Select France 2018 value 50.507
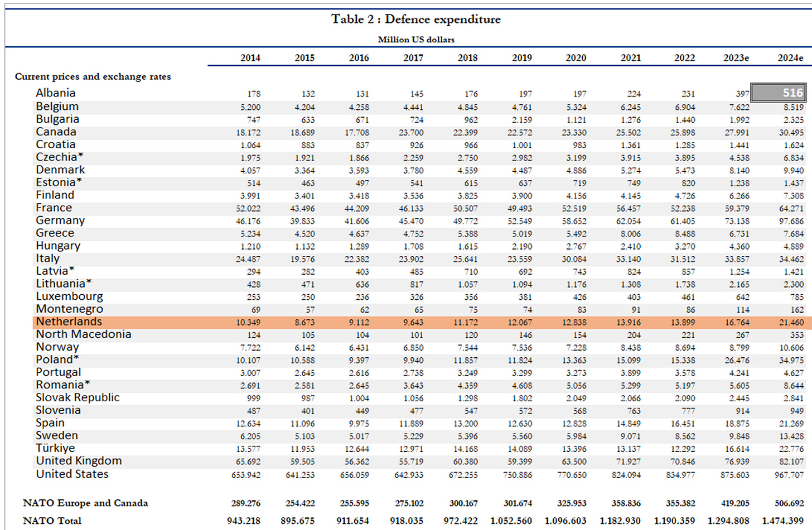 [466, 208]
